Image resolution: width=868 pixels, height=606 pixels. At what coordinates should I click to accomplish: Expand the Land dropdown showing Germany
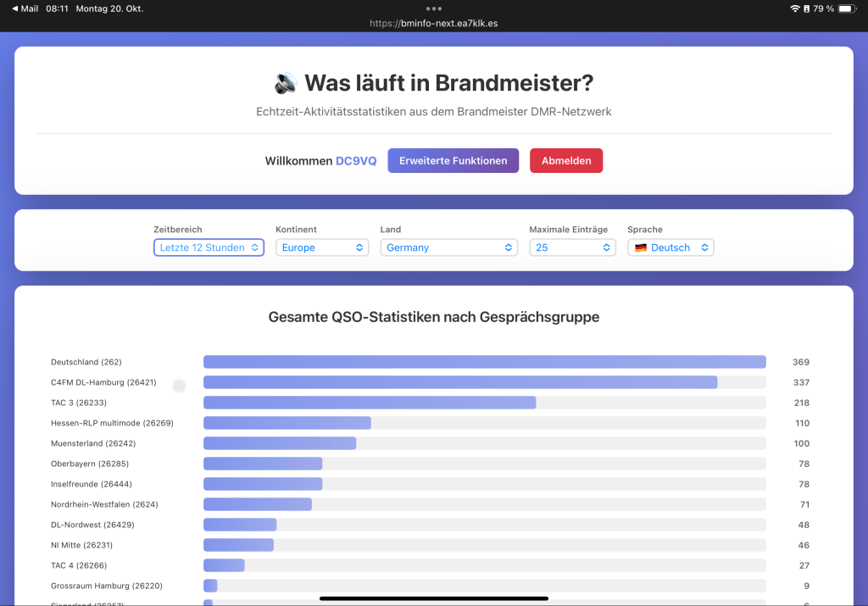point(448,247)
